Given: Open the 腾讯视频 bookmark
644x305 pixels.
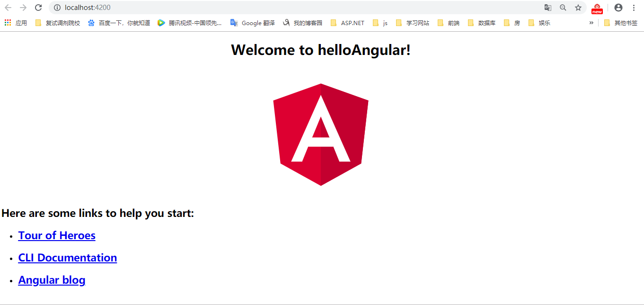Looking at the screenshot, I should tap(190, 23).
